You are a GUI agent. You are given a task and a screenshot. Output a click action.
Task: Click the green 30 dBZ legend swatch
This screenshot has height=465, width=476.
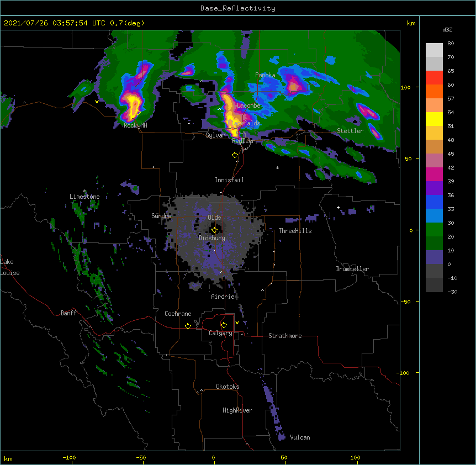pos(434,230)
